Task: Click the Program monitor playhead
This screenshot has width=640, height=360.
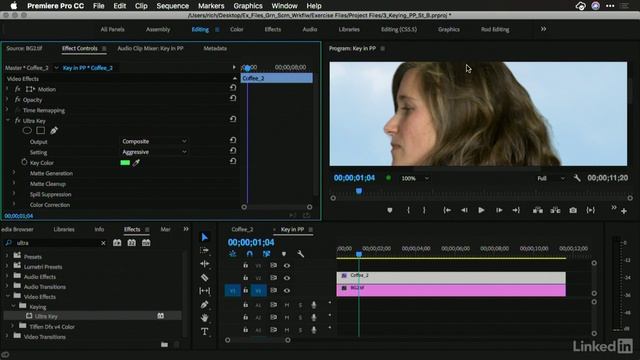Action: [359, 191]
